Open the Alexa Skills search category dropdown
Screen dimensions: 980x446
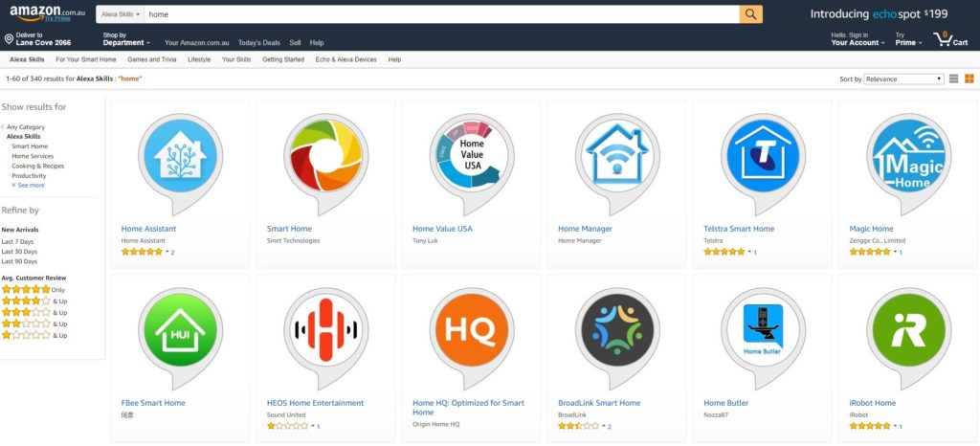click(120, 14)
